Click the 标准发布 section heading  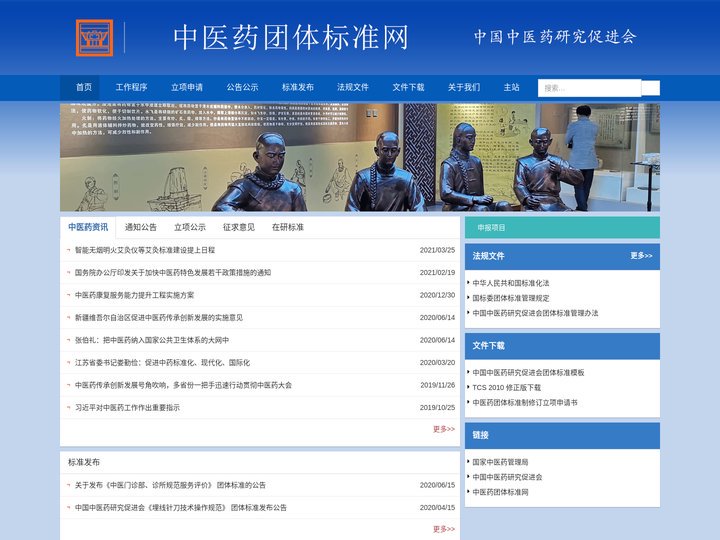(x=84, y=462)
